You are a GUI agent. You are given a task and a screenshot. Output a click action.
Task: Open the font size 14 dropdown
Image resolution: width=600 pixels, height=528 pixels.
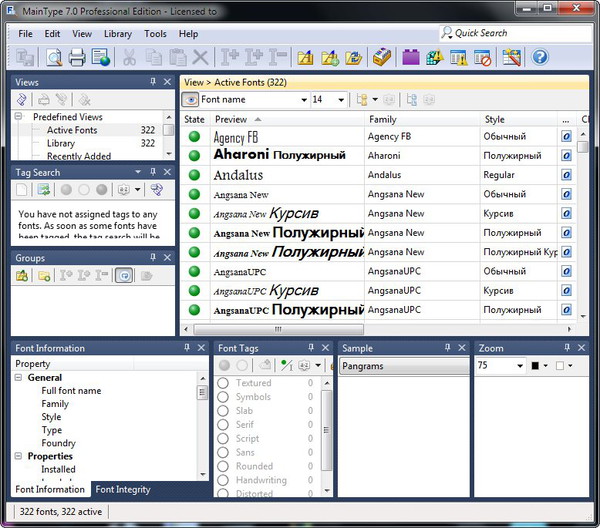tap(342, 100)
